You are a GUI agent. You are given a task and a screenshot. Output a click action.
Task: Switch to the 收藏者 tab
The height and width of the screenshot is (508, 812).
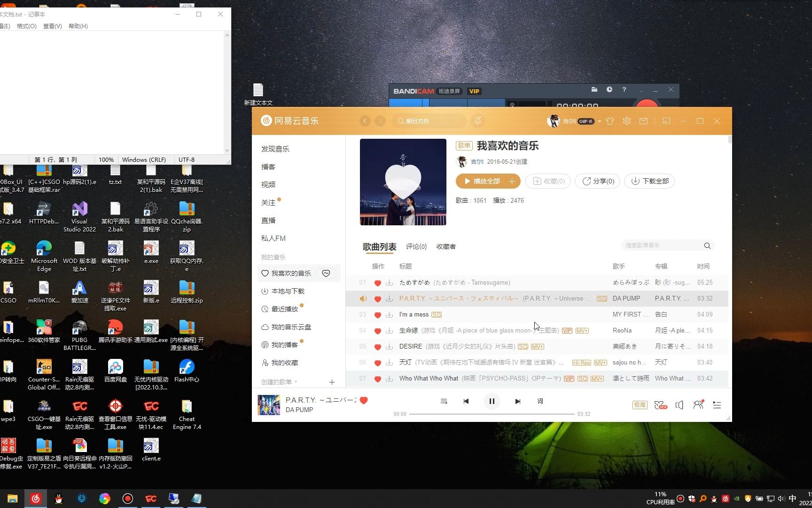coord(446,246)
